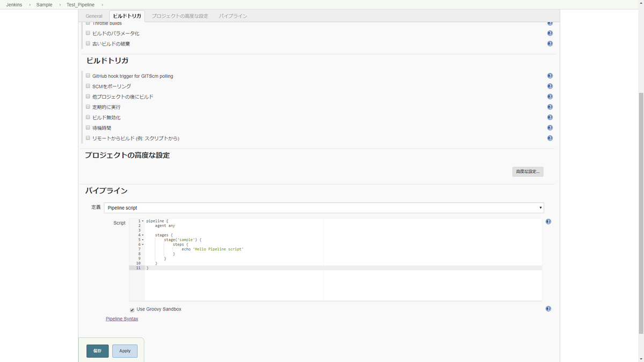This screenshot has height=362, width=644.
Task: Select the ビルドトリガ tab
Action: (x=127, y=16)
